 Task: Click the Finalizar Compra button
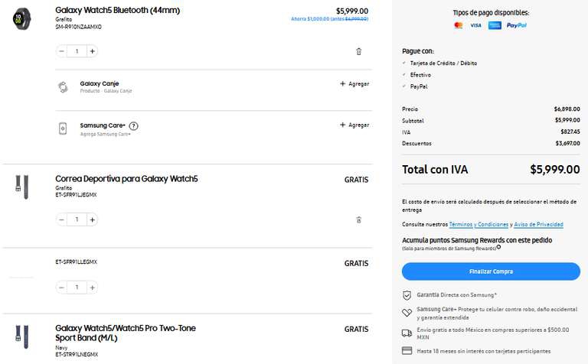click(x=491, y=271)
